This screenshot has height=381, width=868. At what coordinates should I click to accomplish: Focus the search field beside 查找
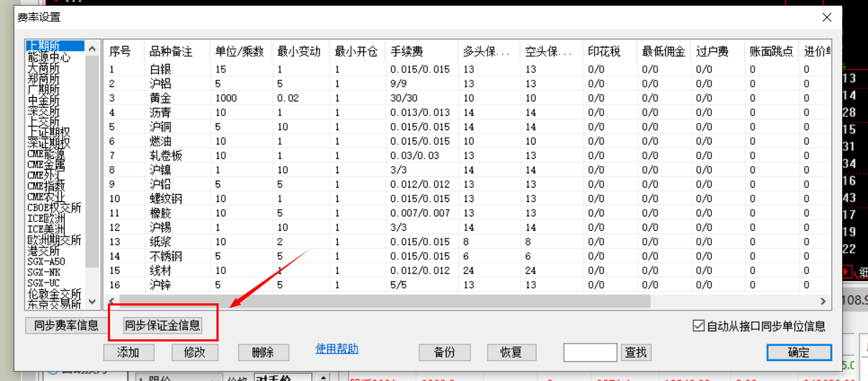pos(590,352)
